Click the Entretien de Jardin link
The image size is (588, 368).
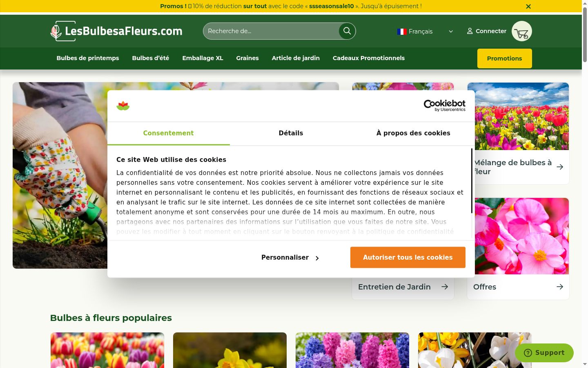click(394, 287)
